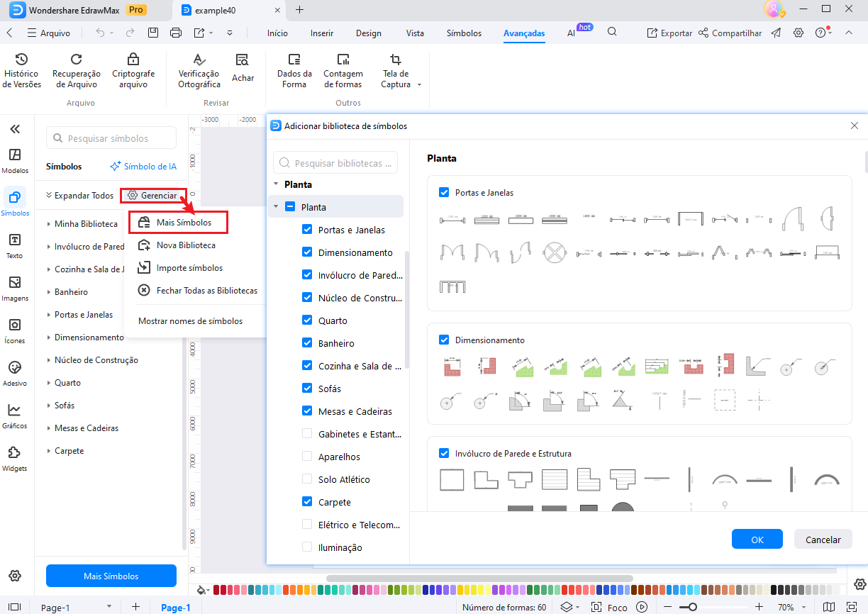The width and height of the screenshot is (868, 614).
Task: Uncheck Invólucro de Parede e Estrutura preview checkbox
Action: coord(444,453)
